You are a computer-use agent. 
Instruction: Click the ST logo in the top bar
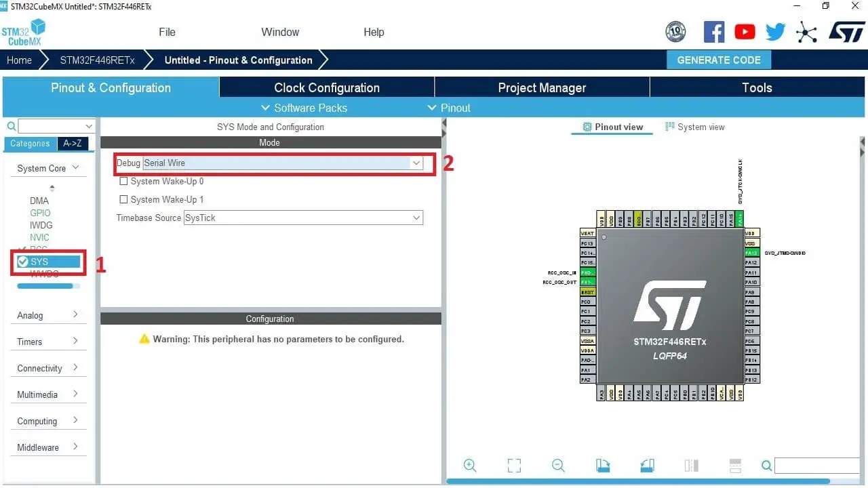846,31
